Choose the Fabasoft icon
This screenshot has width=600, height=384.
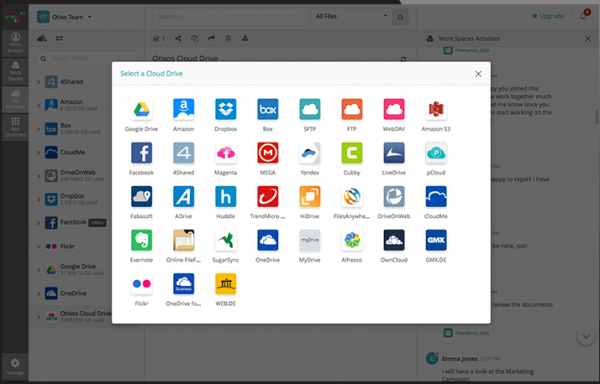pos(141,197)
